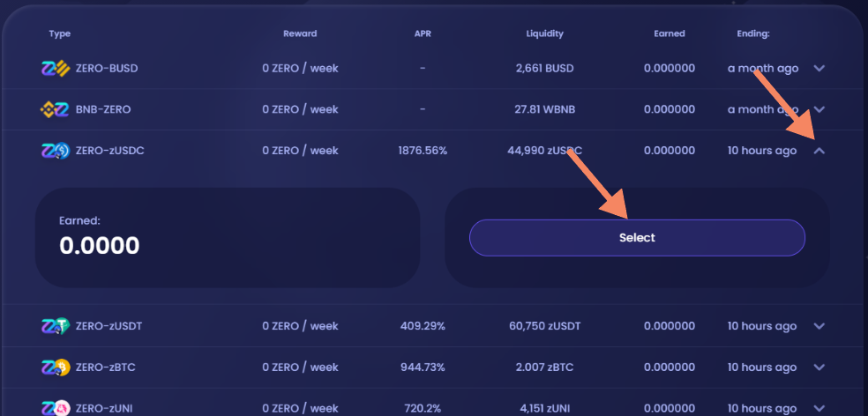Click the ZERO-BUSD pair token icon
The width and height of the screenshot is (868, 416).
click(56, 69)
